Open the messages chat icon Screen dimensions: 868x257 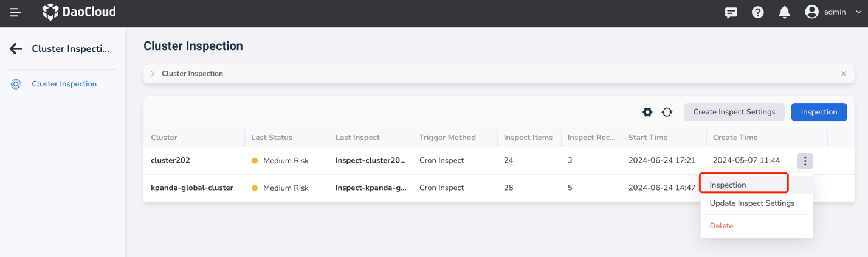(731, 12)
